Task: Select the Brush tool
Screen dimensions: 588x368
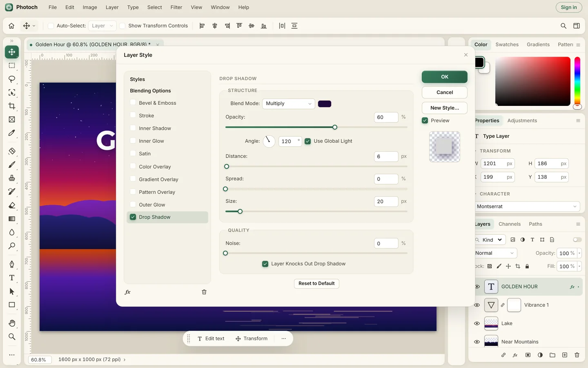Action: 12,164
